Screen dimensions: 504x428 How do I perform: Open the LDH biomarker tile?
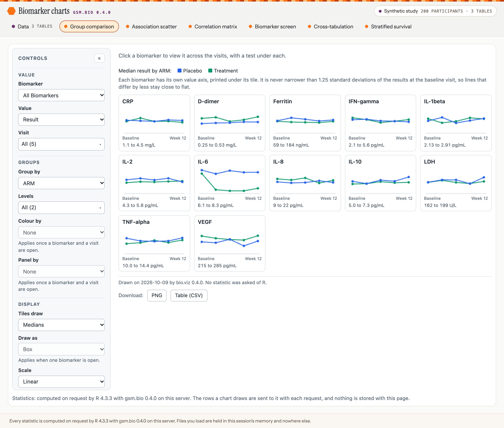pos(456,183)
